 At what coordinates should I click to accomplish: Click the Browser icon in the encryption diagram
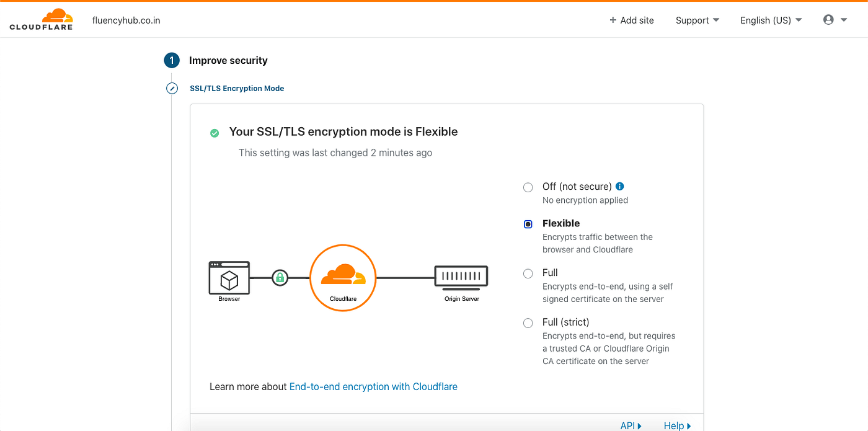(229, 278)
